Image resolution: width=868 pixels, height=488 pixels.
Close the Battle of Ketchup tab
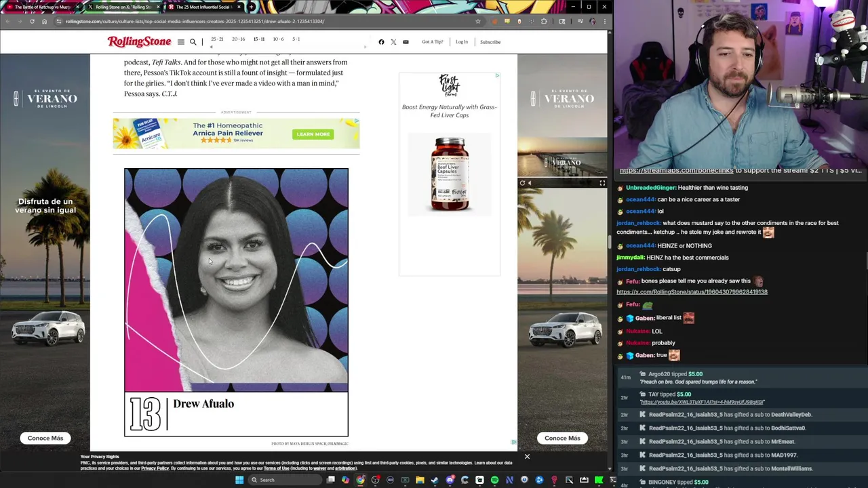tap(78, 7)
